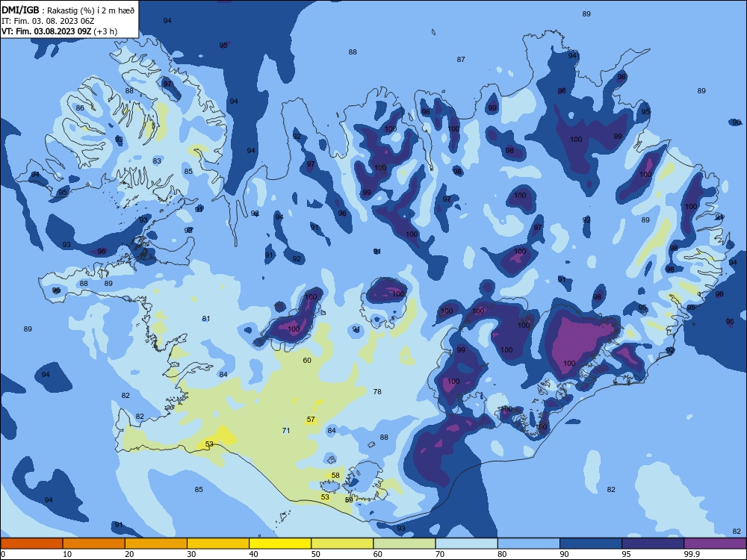This screenshot has height=560, width=747.
Task: Click the 'VT: Fim. 03.08.2023 09Z (+3 h)' line
Action: (59, 31)
